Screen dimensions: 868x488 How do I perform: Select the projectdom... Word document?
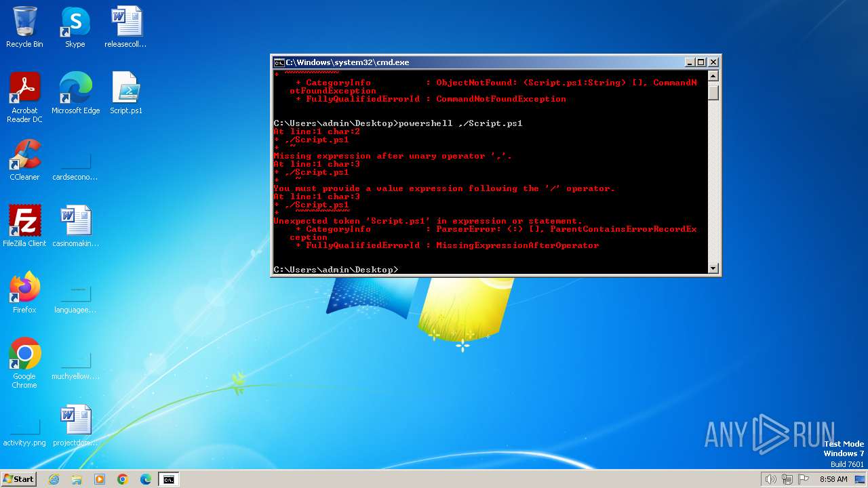click(x=75, y=426)
